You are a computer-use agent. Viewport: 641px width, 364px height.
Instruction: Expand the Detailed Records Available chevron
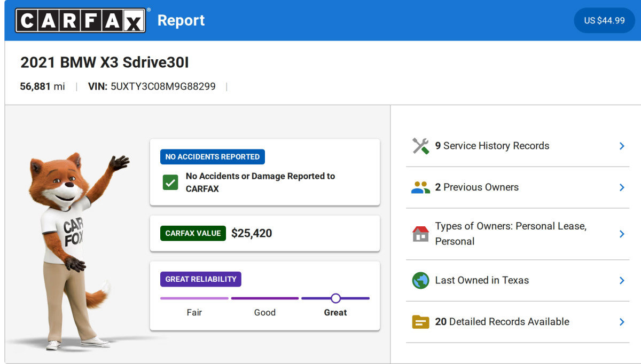pyautogui.click(x=622, y=322)
